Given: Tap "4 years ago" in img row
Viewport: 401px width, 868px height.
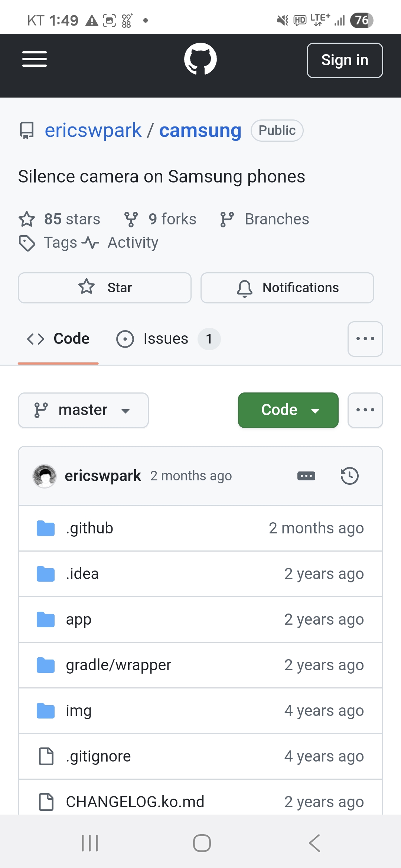Looking at the screenshot, I should tap(324, 711).
